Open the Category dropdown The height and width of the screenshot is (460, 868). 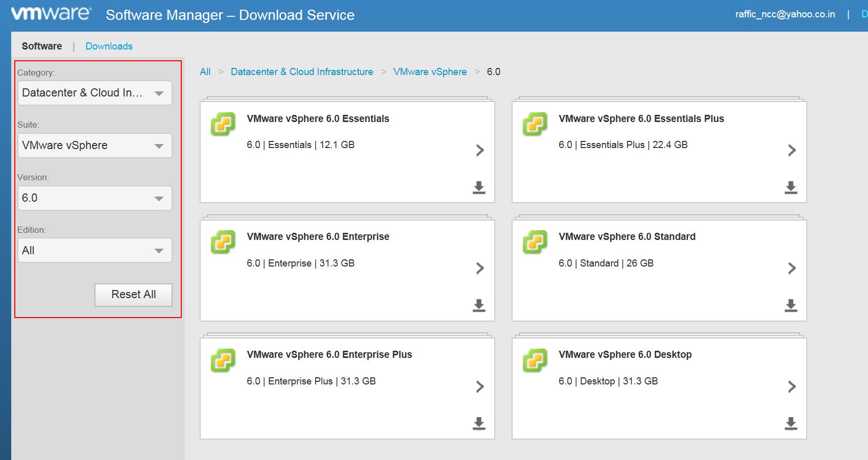[x=95, y=93]
